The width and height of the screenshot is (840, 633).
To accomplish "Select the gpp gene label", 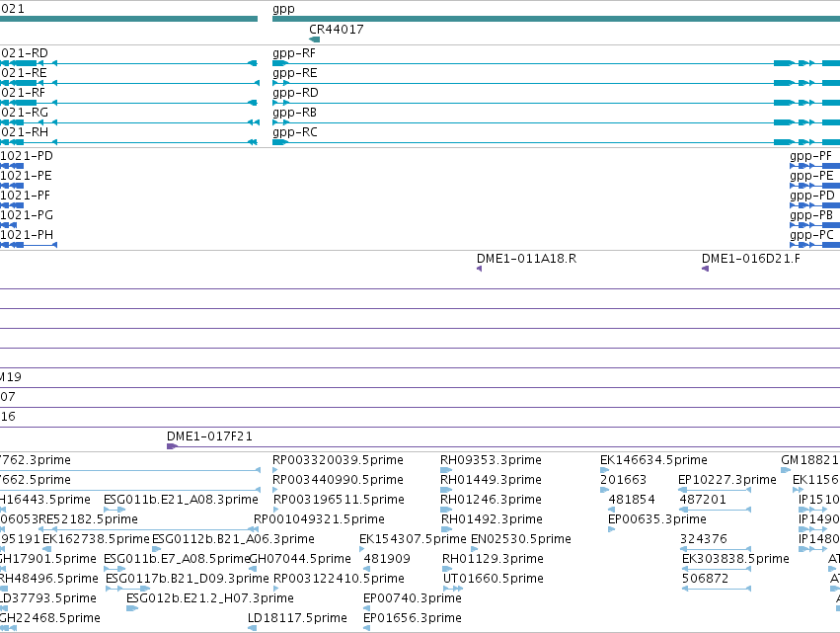I will [283, 9].
